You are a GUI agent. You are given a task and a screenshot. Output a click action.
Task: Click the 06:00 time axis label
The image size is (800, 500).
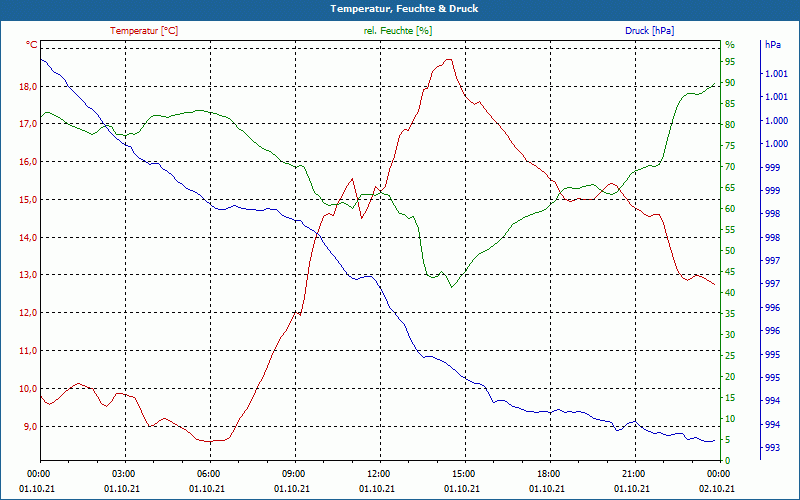pyautogui.click(x=209, y=474)
